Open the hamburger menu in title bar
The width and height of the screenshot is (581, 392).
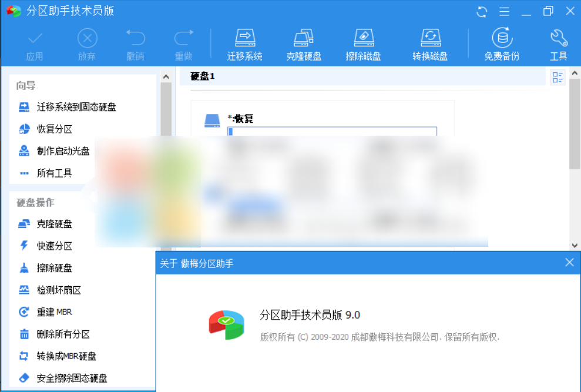tap(504, 12)
